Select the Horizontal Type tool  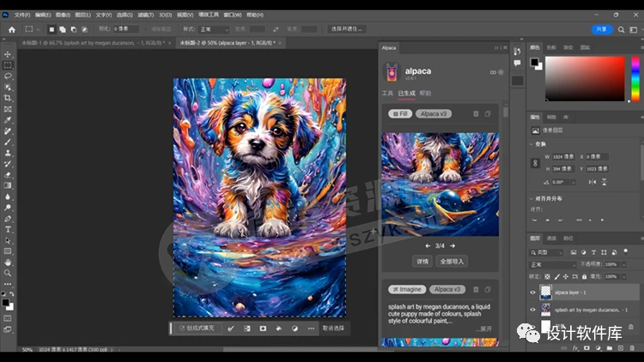[8, 229]
